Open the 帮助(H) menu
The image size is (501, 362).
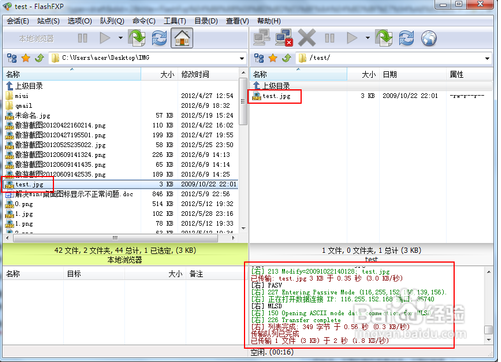tap(269, 21)
